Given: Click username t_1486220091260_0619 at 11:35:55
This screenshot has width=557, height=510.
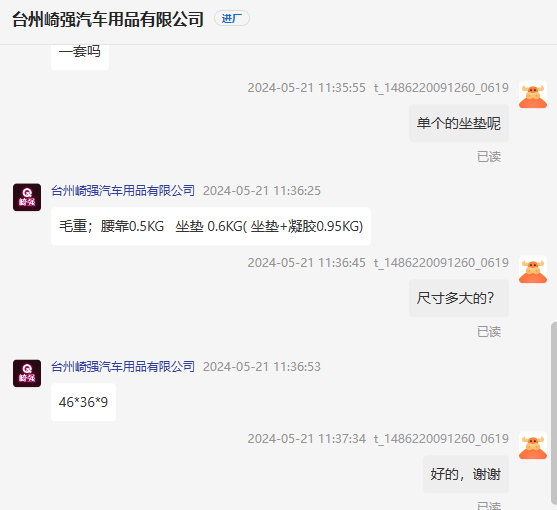Looking at the screenshot, I should (x=441, y=88).
